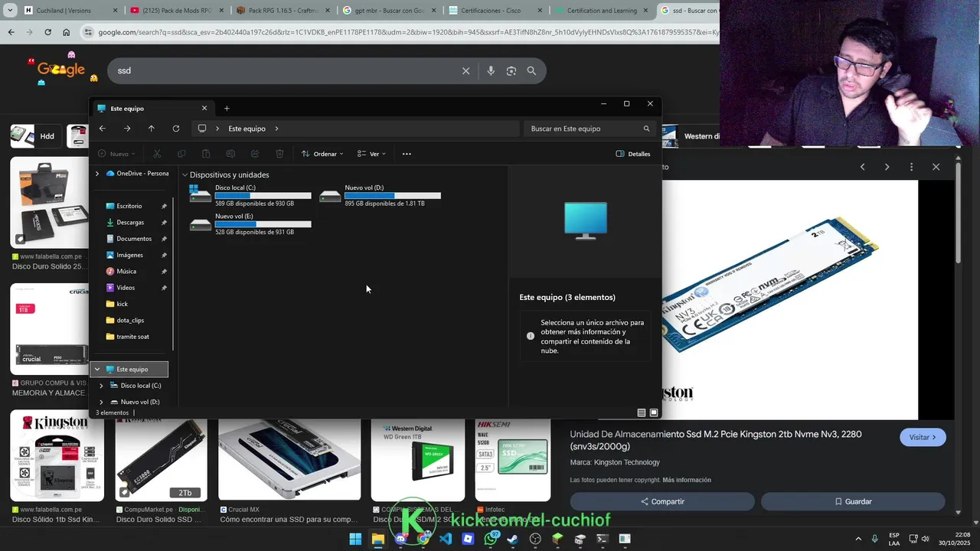980x551 pixels.
Task: Search by image with Google Lens
Action: (x=511, y=70)
